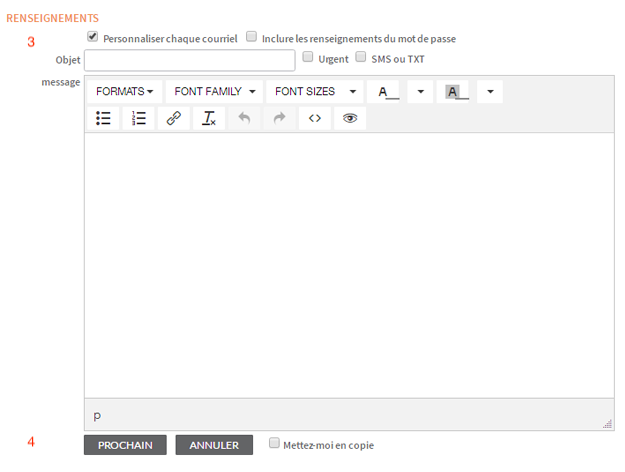Click the insert link icon
This screenshot has height=472, width=625.
tap(174, 118)
